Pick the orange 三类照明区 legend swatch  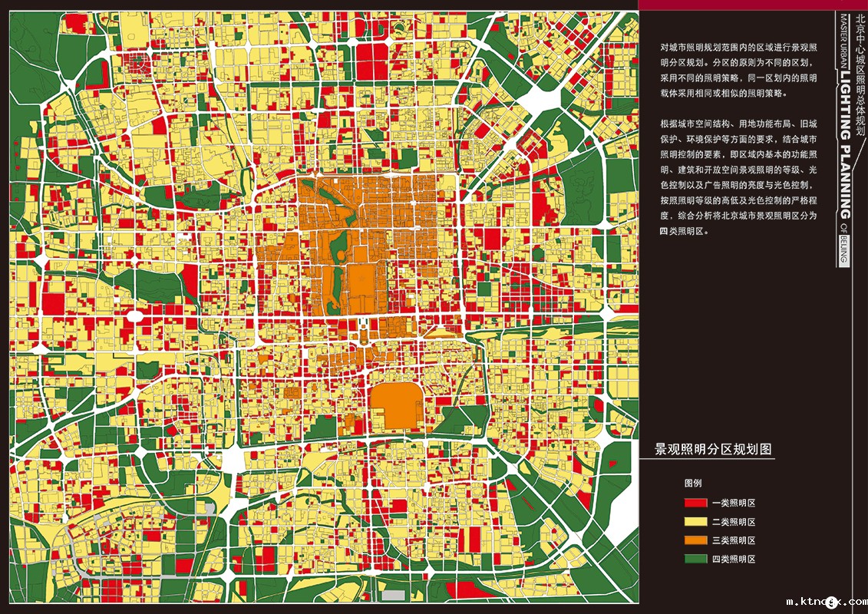tap(695, 541)
